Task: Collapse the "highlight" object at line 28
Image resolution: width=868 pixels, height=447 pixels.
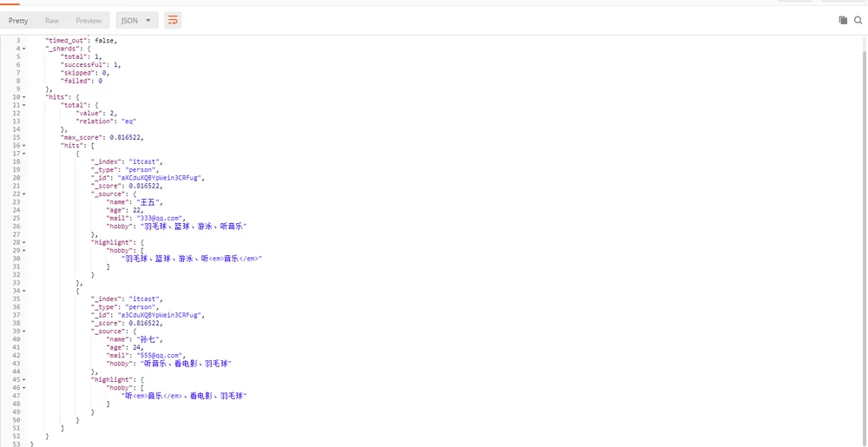Action: [x=23, y=242]
